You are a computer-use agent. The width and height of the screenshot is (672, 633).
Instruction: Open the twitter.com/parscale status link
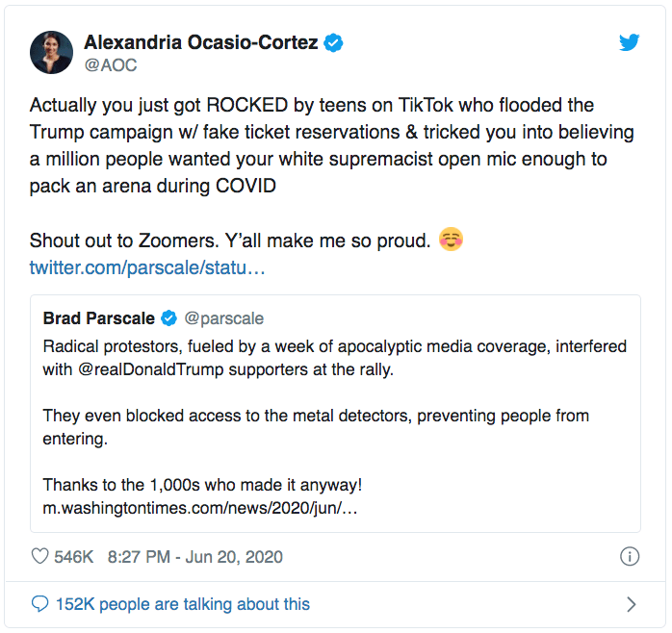point(146,266)
